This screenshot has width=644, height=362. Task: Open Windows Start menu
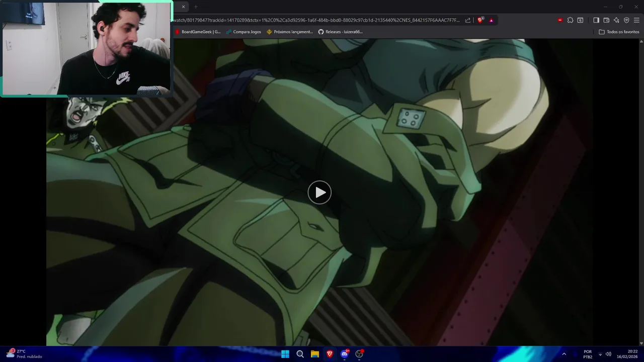[x=285, y=354]
